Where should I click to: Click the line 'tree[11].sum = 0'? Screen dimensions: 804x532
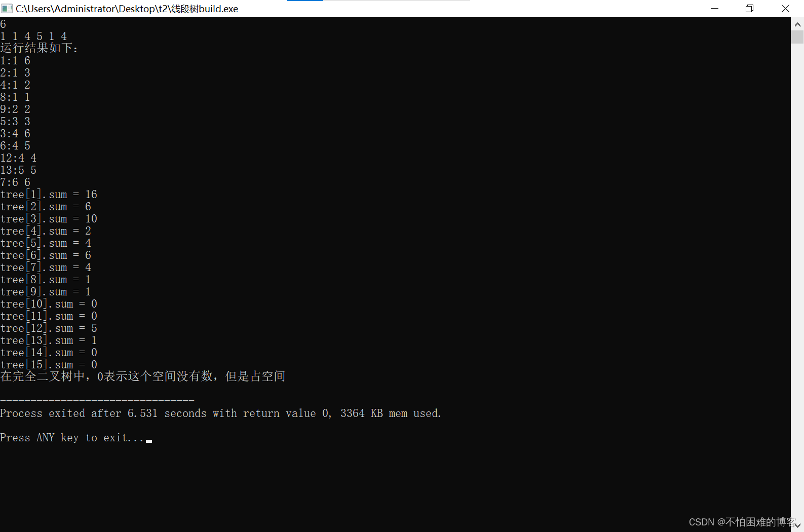pyautogui.click(x=49, y=316)
